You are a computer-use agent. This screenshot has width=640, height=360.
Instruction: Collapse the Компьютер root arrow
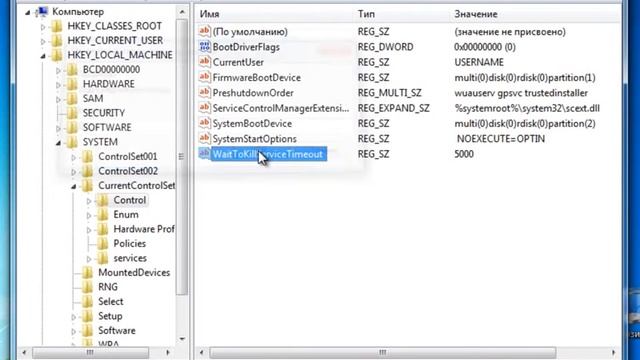28,13
